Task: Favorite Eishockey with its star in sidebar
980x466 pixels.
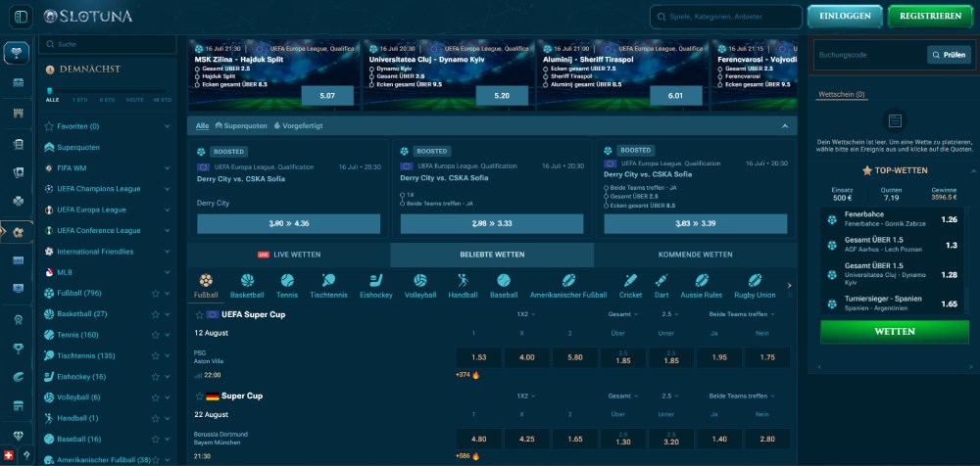Action: coord(155,377)
